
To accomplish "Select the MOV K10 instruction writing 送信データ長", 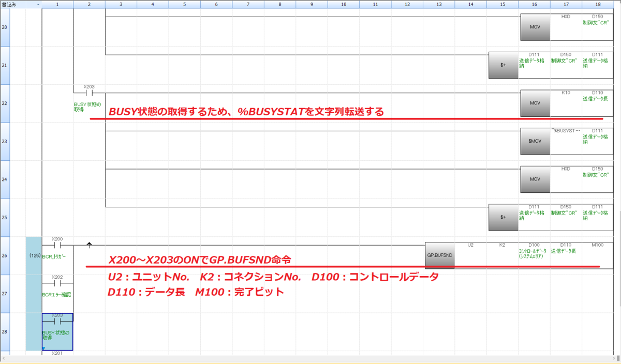I will pyautogui.click(x=535, y=103).
